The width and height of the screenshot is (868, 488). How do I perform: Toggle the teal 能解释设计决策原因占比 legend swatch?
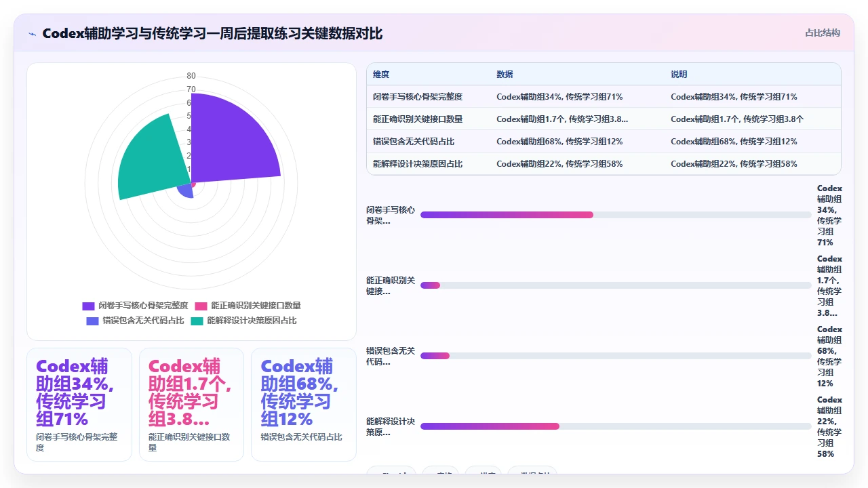tap(197, 321)
